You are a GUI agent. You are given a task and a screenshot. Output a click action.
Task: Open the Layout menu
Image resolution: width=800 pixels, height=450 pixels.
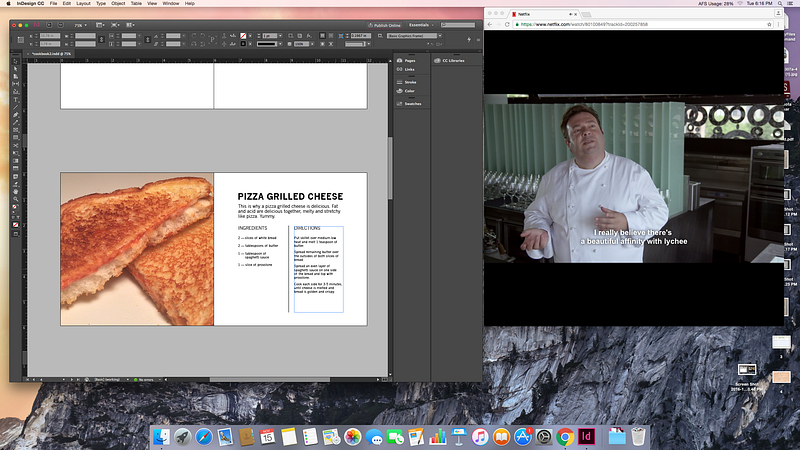click(83, 4)
